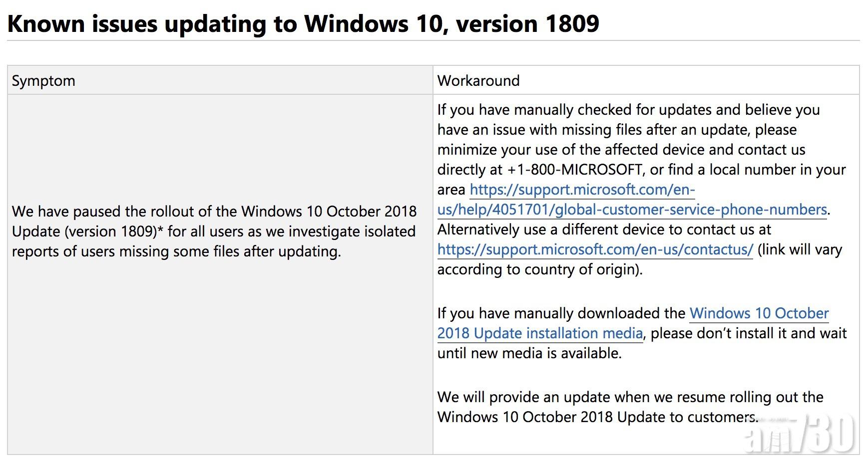This screenshot has height=464, width=868.
Task: Select the "Symptom" column header cell
Action: pos(43,81)
